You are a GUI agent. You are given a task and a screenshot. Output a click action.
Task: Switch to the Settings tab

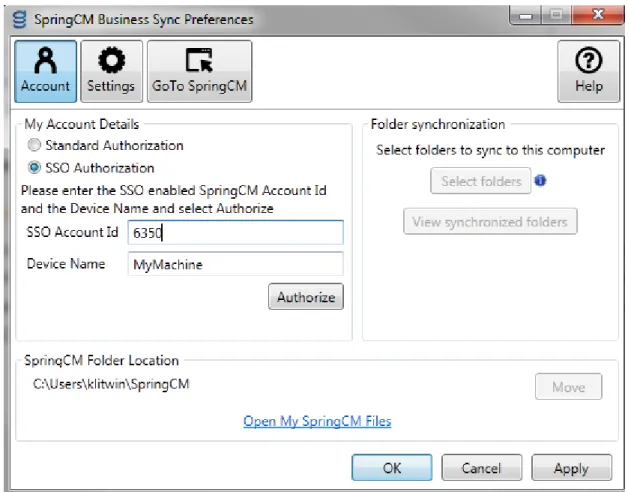click(x=112, y=71)
